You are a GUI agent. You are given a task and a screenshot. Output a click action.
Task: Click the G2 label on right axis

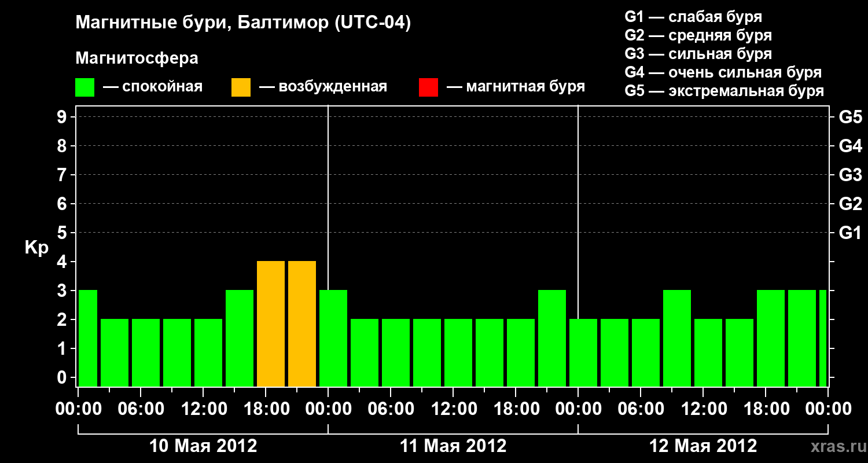coord(850,204)
